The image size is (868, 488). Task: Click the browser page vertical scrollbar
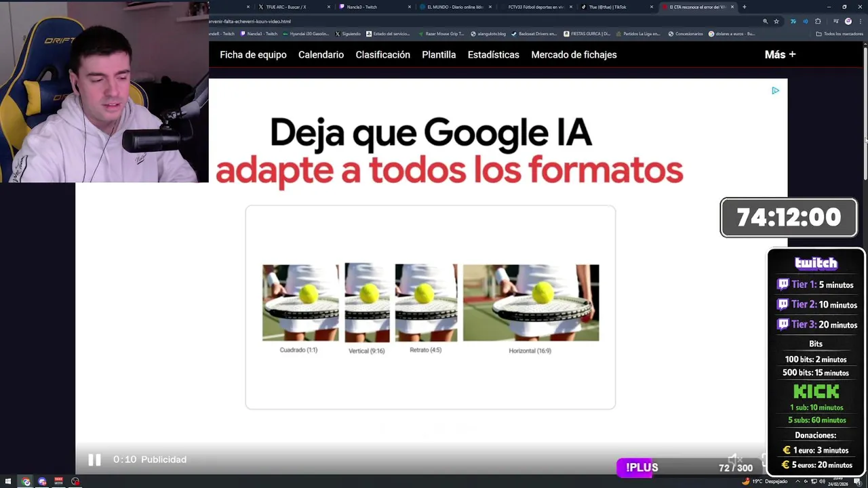[865, 112]
